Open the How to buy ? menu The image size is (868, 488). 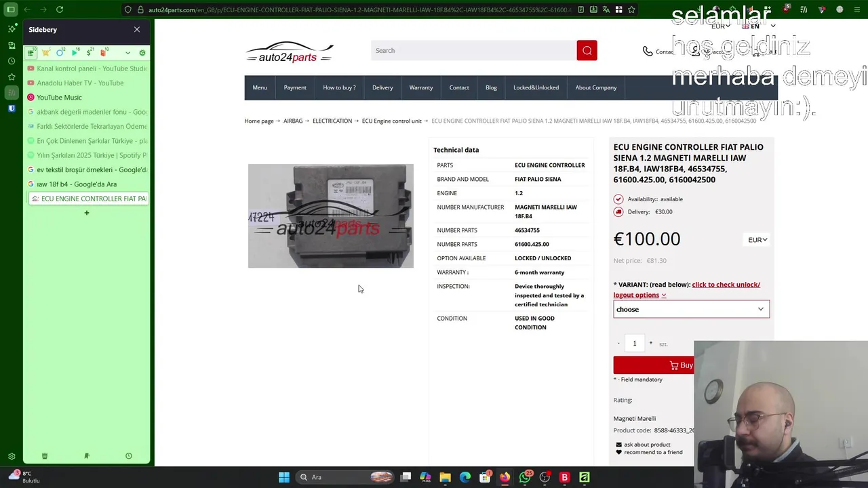[x=339, y=87]
